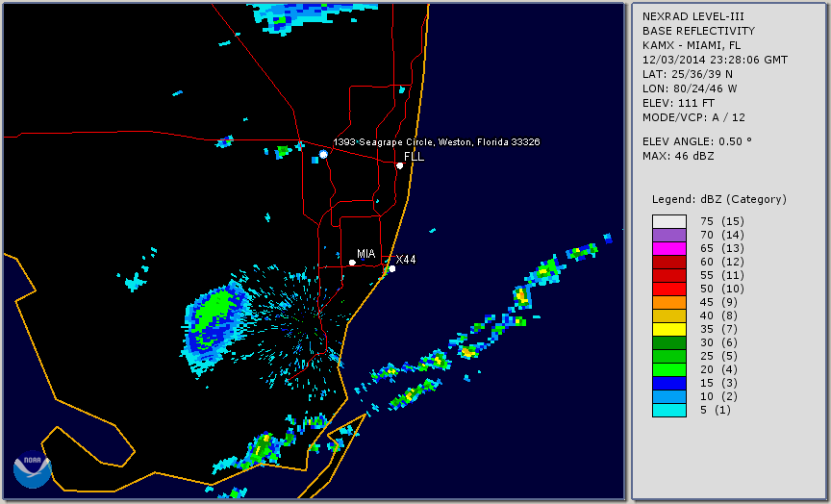The width and height of the screenshot is (831, 504).
Task: Select the 5 dBZ cyan legend swatch
Action: pos(669,410)
